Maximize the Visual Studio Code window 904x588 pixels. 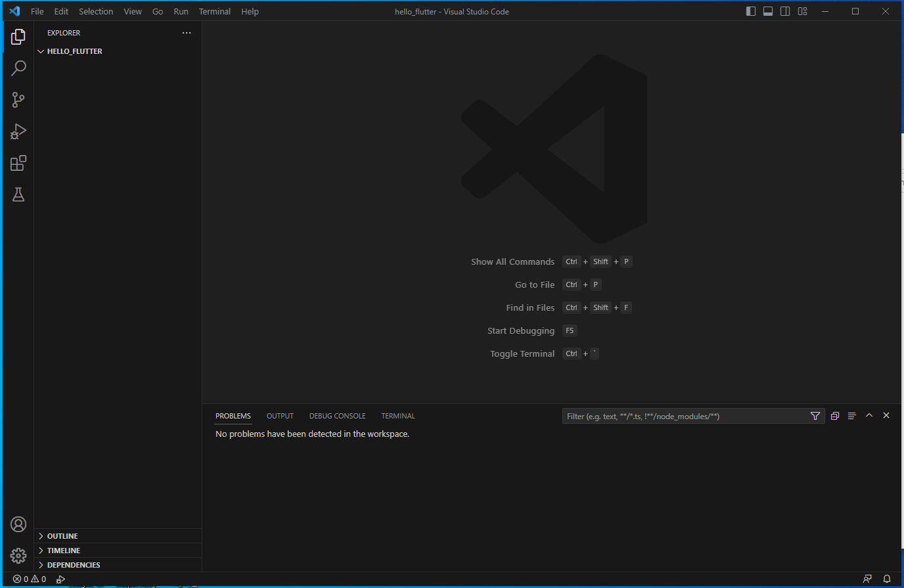855,11
